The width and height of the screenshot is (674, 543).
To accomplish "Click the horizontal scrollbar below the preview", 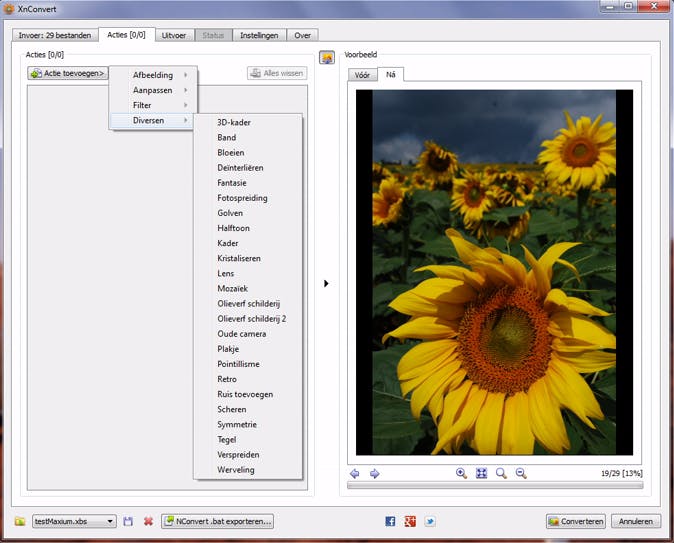I will (495, 486).
